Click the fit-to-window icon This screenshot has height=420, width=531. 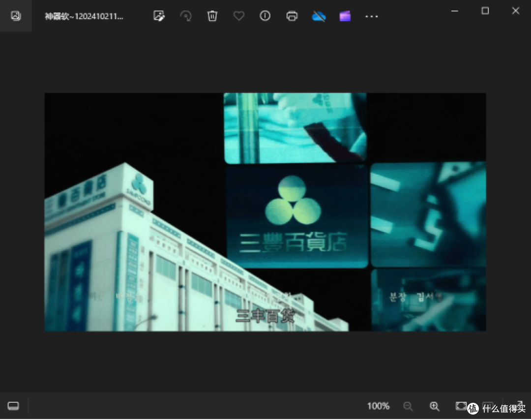461,406
